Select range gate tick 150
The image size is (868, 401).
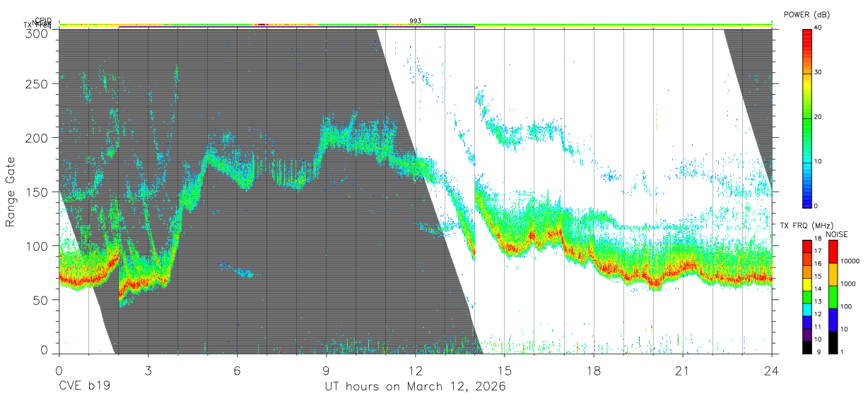click(37, 192)
